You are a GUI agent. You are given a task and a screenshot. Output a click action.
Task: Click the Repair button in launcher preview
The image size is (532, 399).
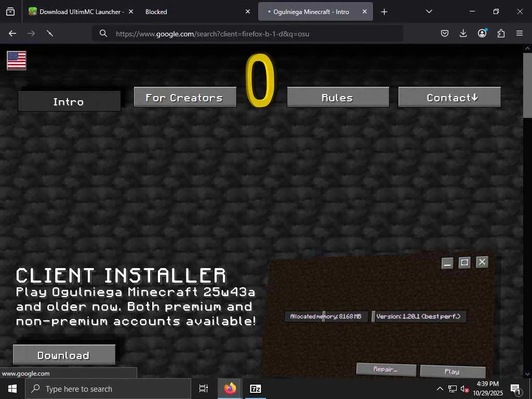[x=386, y=369]
